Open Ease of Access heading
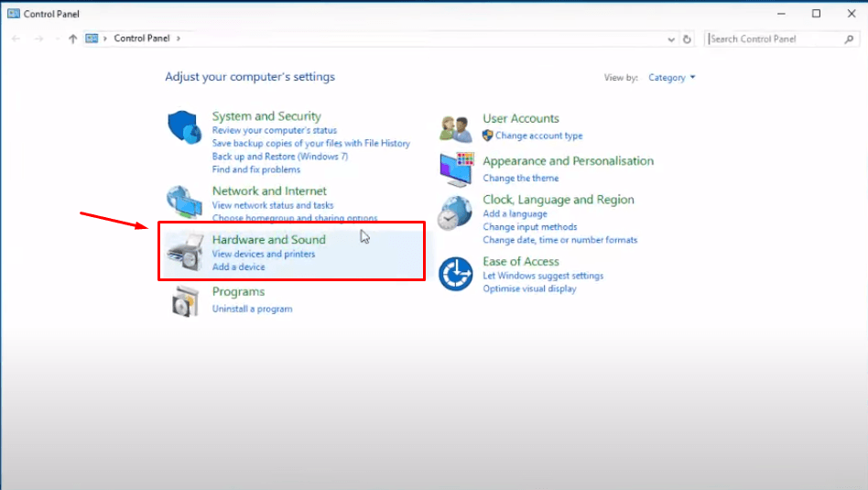Image resolution: width=868 pixels, height=490 pixels. [520, 261]
